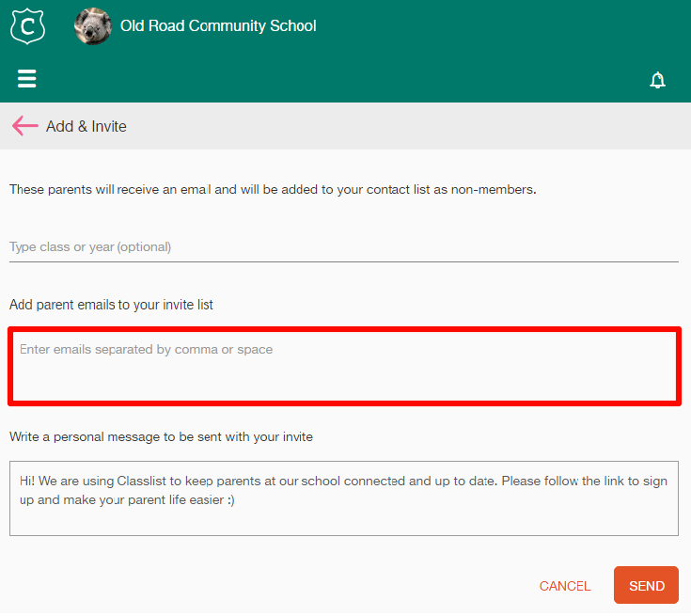Screen dimensions: 691x616
Task: Select the Old Road Community School title
Action: tap(218, 26)
